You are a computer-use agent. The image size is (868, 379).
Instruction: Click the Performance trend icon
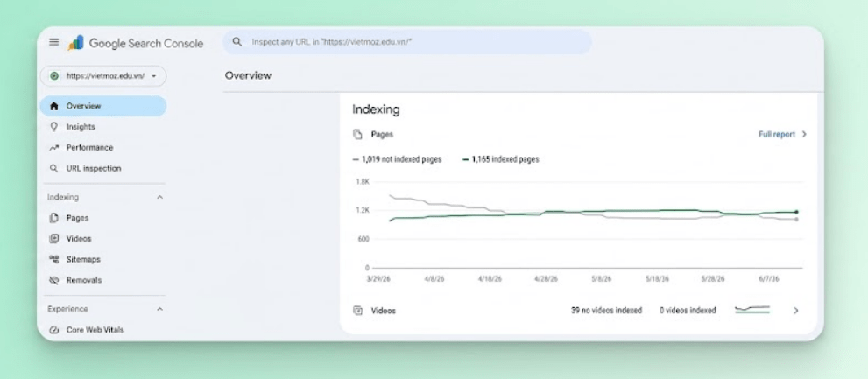pyautogui.click(x=53, y=148)
